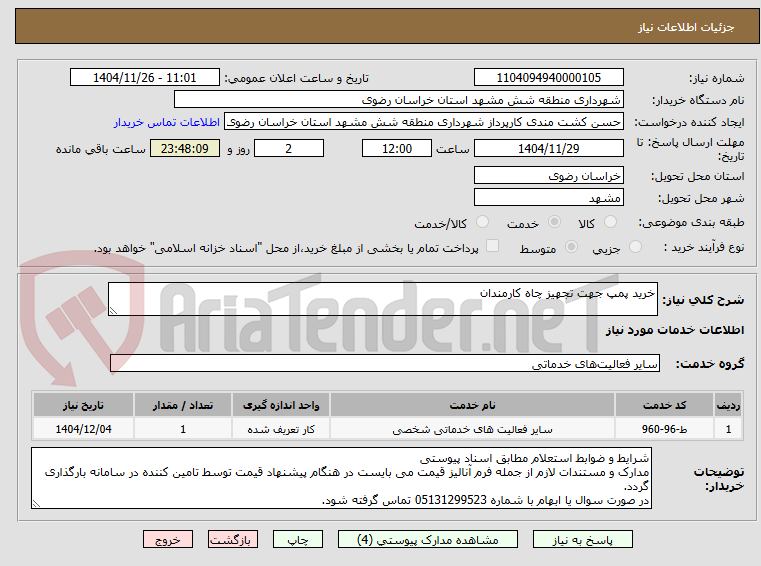The width and height of the screenshot is (761, 566).
Task: Select the کالا radio button
Action: coord(610,222)
